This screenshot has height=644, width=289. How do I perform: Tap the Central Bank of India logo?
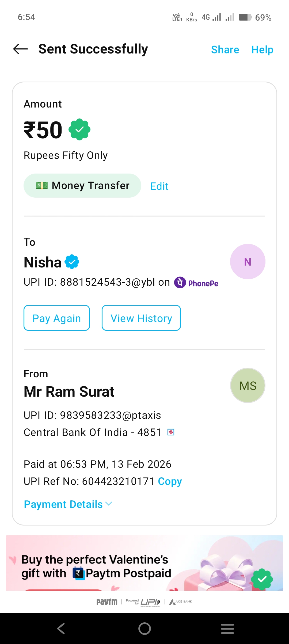tap(171, 432)
